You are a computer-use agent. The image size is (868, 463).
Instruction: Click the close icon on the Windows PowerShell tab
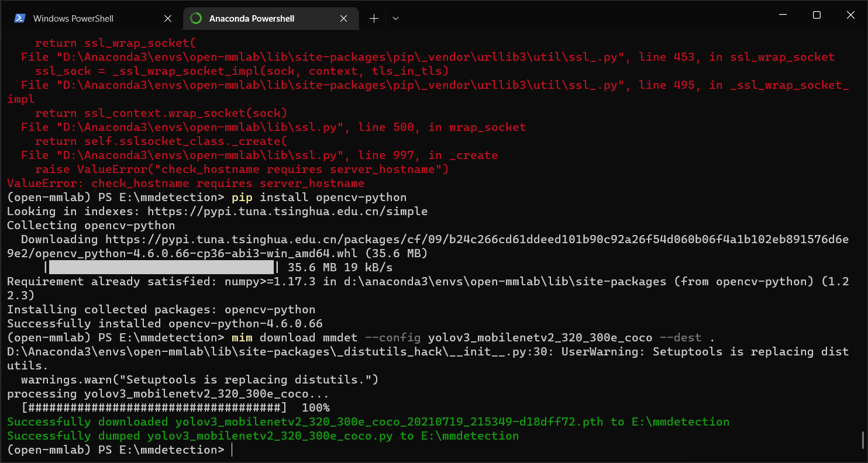[168, 18]
